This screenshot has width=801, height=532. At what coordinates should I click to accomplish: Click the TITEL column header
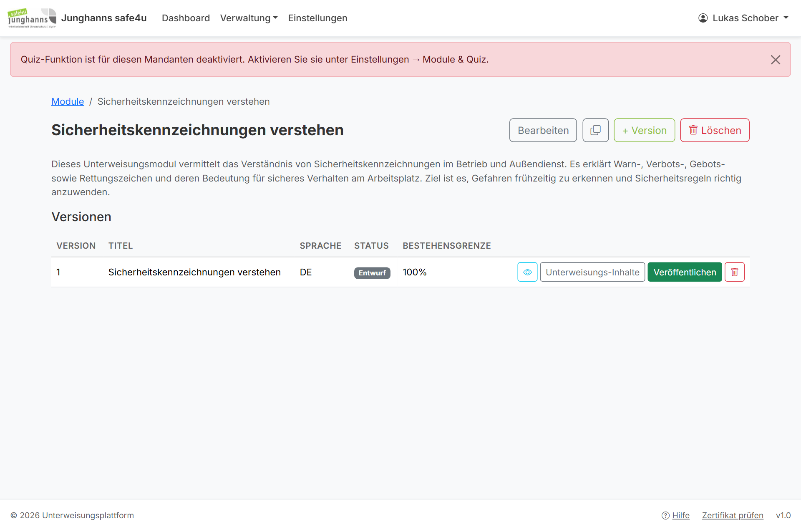point(121,246)
